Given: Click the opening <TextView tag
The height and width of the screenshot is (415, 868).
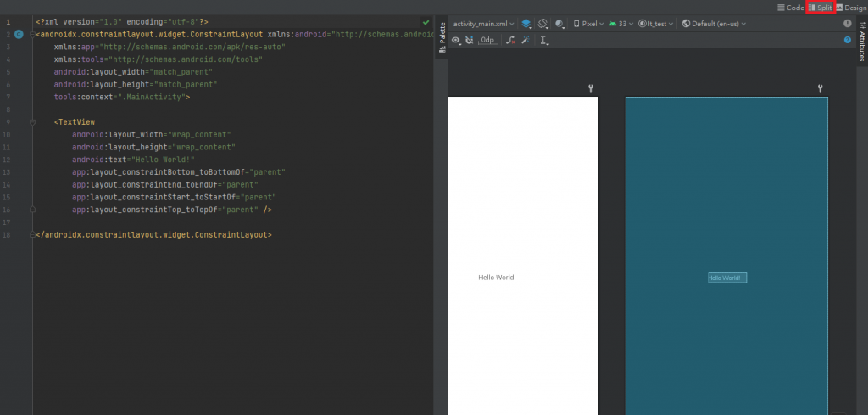Looking at the screenshot, I should (x=75, y=122).
